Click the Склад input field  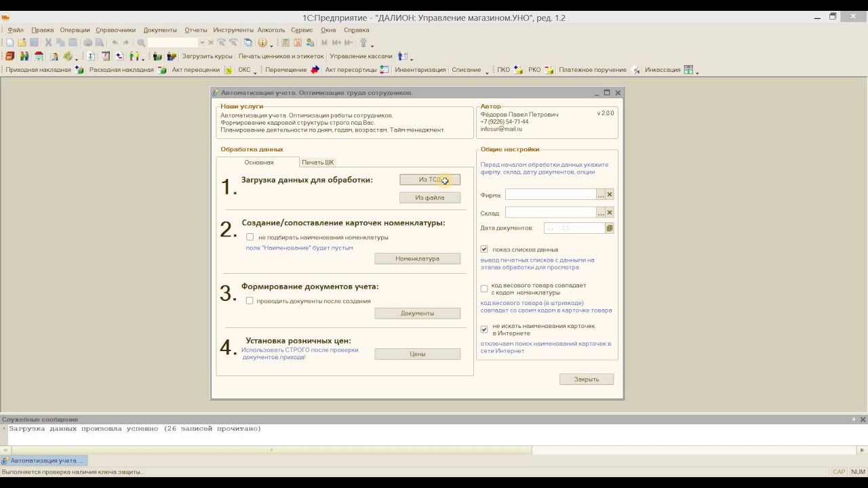tap(551, 213)
